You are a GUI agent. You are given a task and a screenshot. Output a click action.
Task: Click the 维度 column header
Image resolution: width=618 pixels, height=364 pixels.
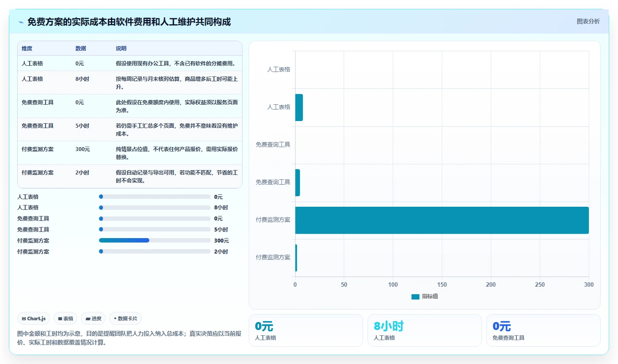tap(27, 49)
